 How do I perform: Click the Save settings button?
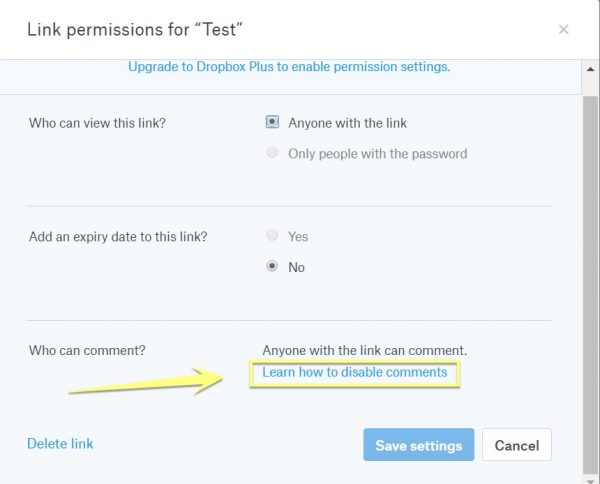[x=419, y=445]
